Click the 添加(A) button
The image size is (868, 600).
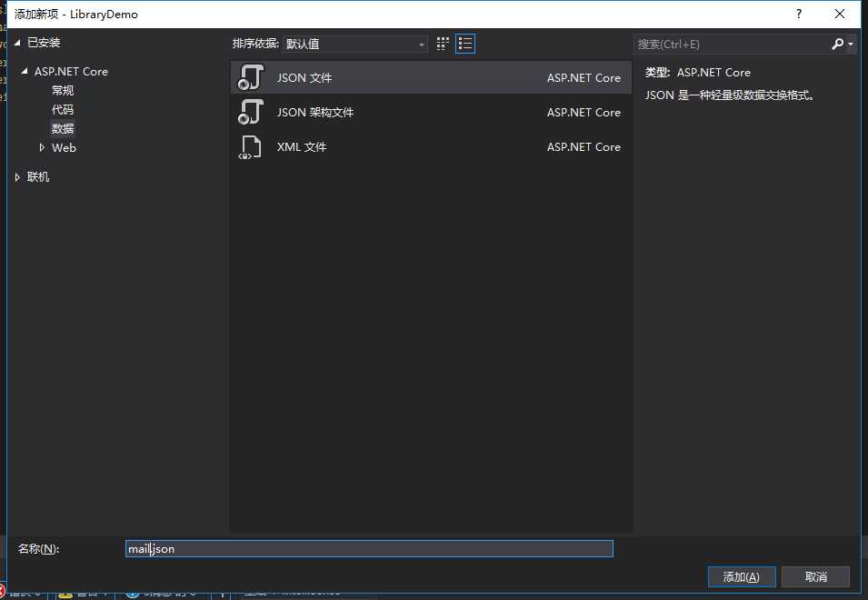click(x=742, y=576)
